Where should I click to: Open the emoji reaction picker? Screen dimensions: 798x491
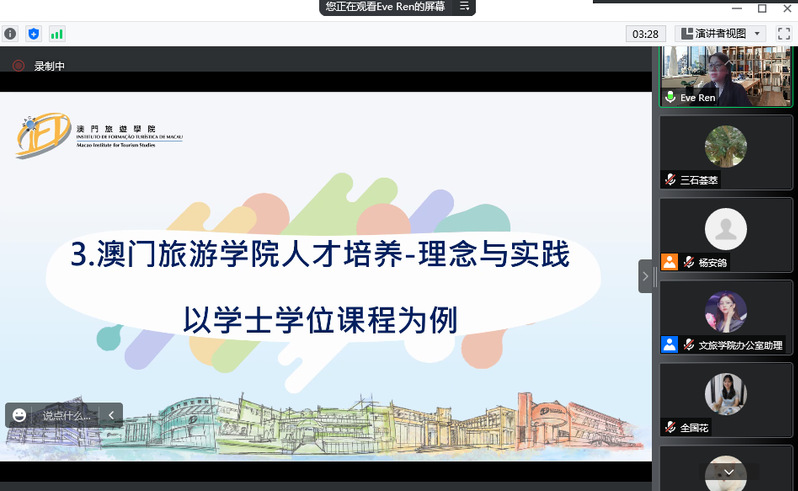pos(20,415)
